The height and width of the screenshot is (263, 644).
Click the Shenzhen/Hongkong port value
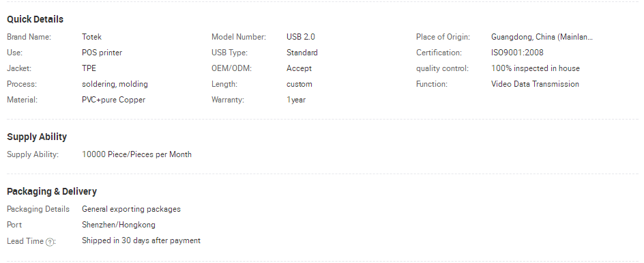point(119,225)
